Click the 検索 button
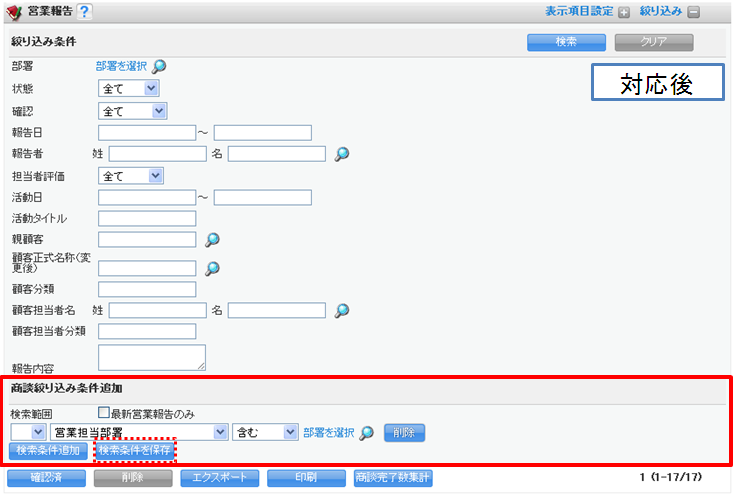 [566, 42]
